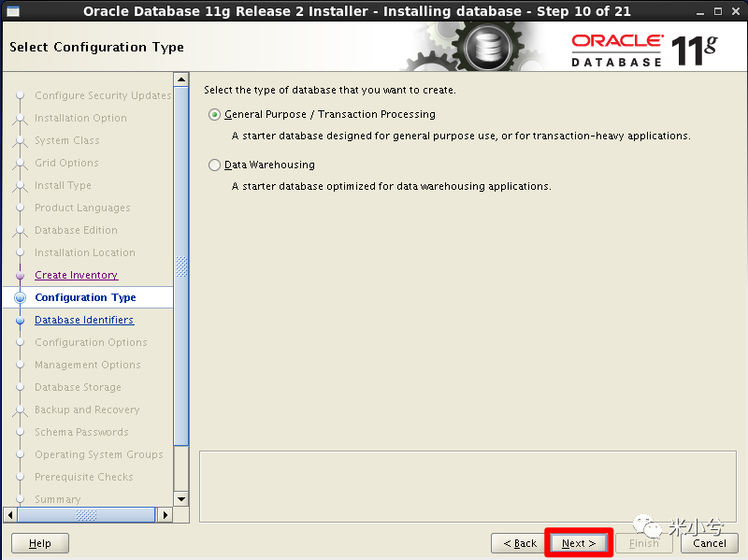Maximize the installer window
Screen dimensions: 748x560
[x=718, y=11]
